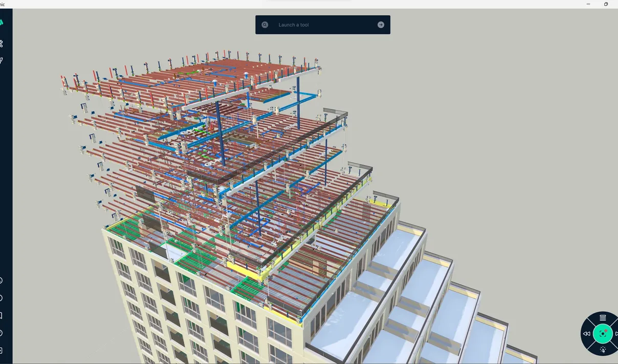Image resolution: width=618 pixels, height=364 pixels.
Task: Click the green center focus button of the wheel
Action: tap(603, 334)
